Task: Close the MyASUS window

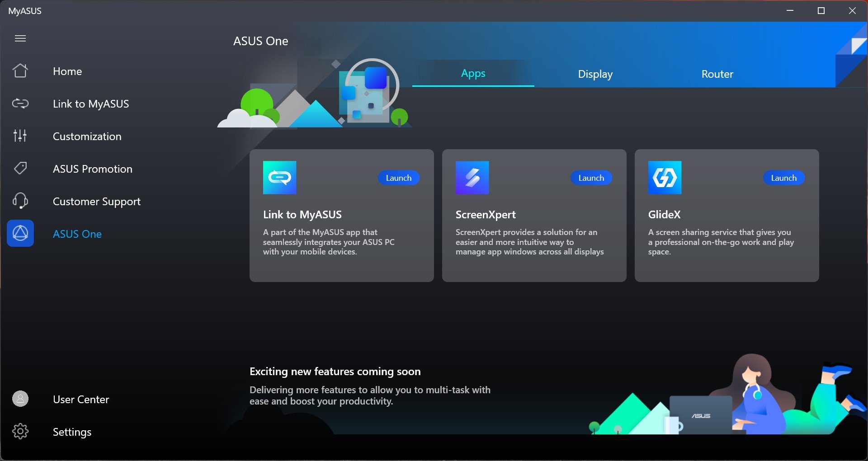Action: 852,10
